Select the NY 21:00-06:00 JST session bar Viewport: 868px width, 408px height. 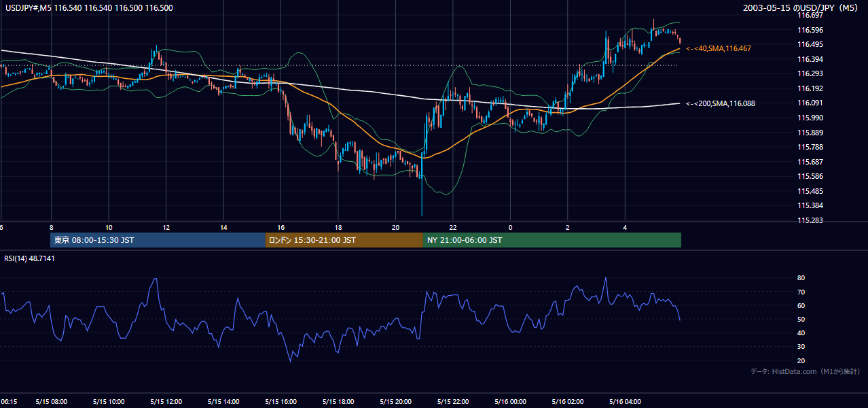click(552, 240)
